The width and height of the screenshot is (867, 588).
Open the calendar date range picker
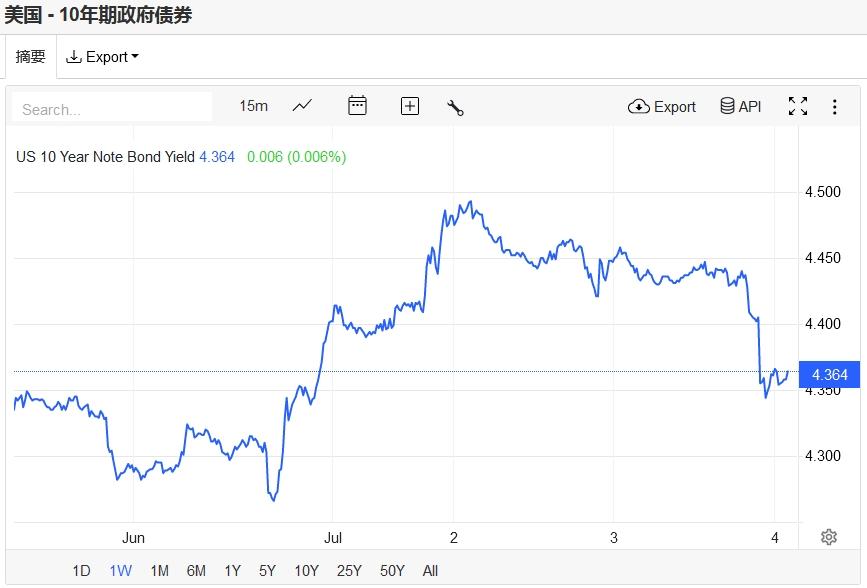pyautogui.click(x=357, y=106)
